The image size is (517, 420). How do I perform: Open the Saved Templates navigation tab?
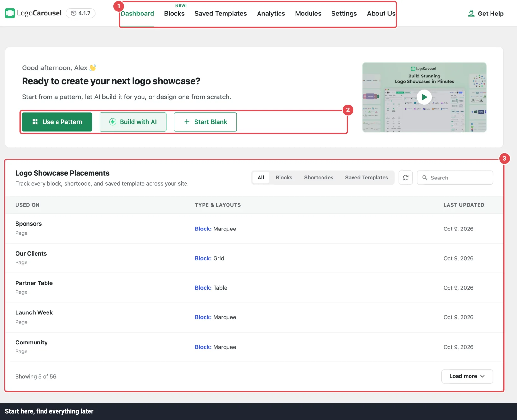point(220,14)
